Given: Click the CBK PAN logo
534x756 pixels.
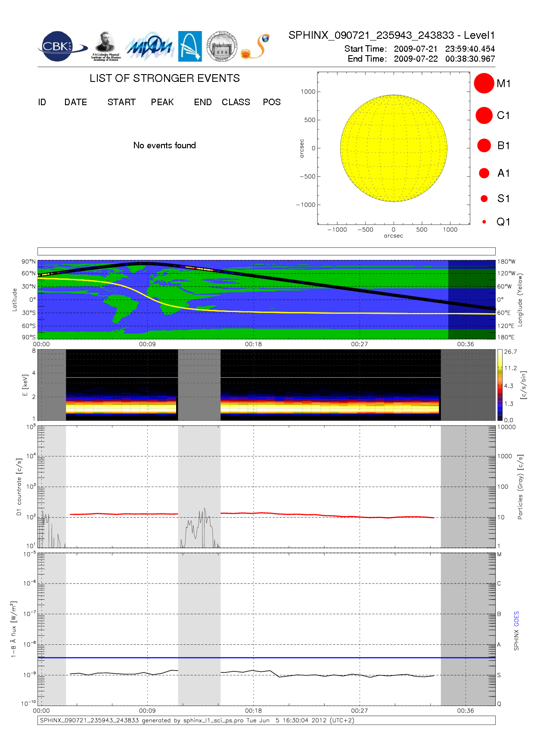Looking at the screenshot, I should [60, 47].
